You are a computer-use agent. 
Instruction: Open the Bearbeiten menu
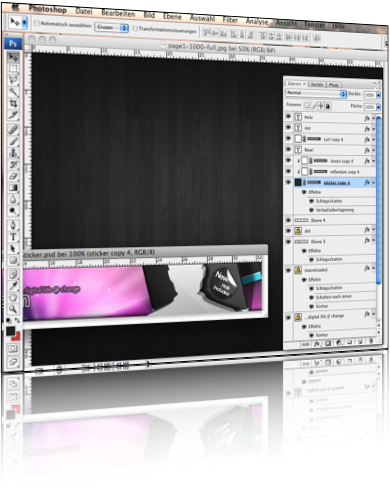118,13
